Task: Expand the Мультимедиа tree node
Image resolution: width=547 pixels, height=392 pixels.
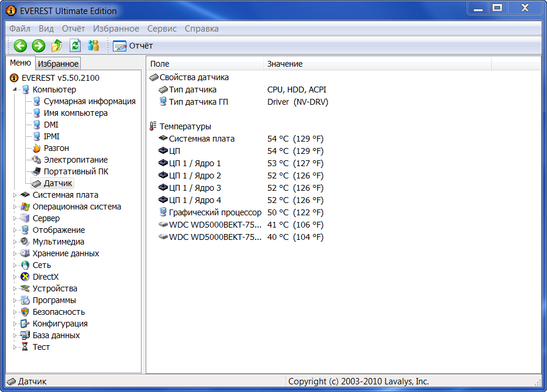Action: coord(15,242)
